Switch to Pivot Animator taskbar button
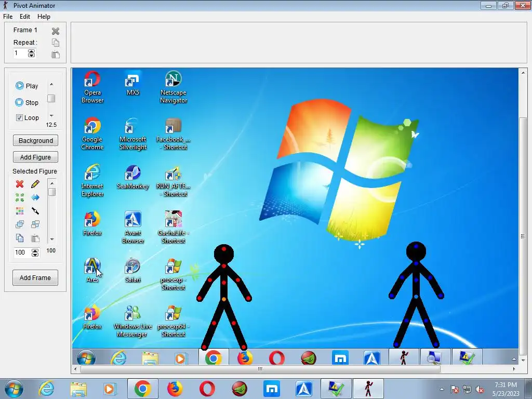 pos(368,389)
